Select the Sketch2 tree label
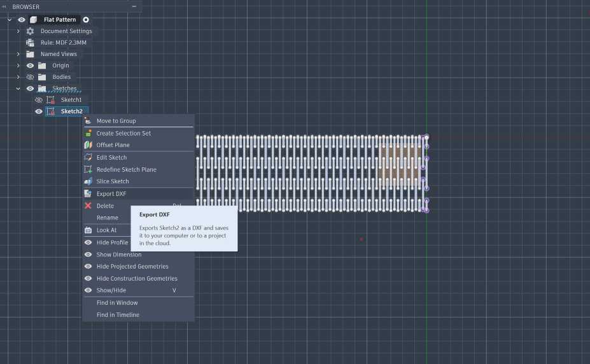The image size is (590, 364). (x=71, y=111)
